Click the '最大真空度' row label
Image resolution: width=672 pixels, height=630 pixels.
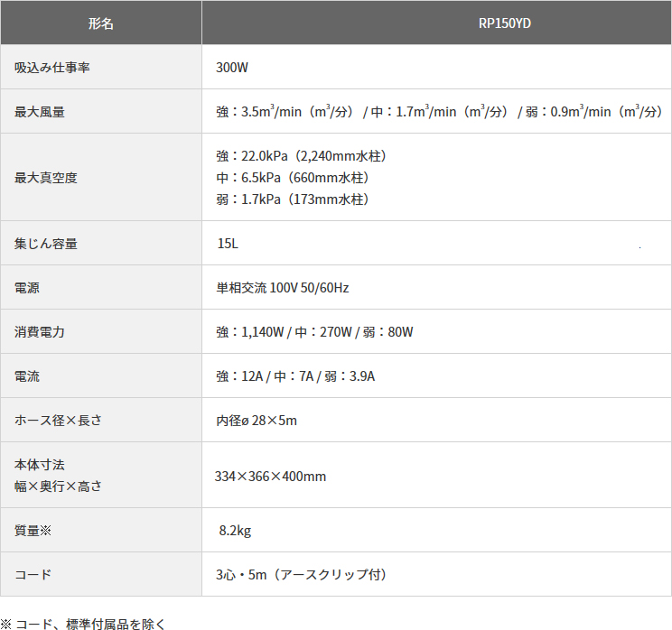click(46, 177)
